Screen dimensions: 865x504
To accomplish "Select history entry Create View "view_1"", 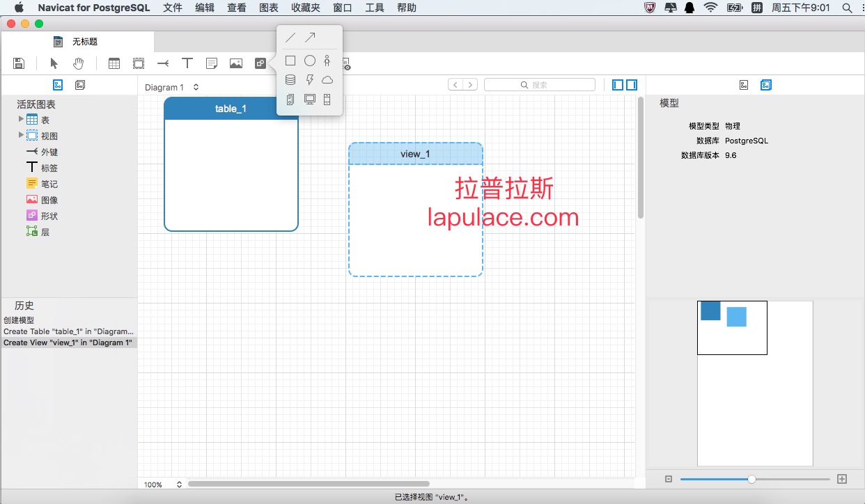I will pyautogui.click(x=69, y=342).
